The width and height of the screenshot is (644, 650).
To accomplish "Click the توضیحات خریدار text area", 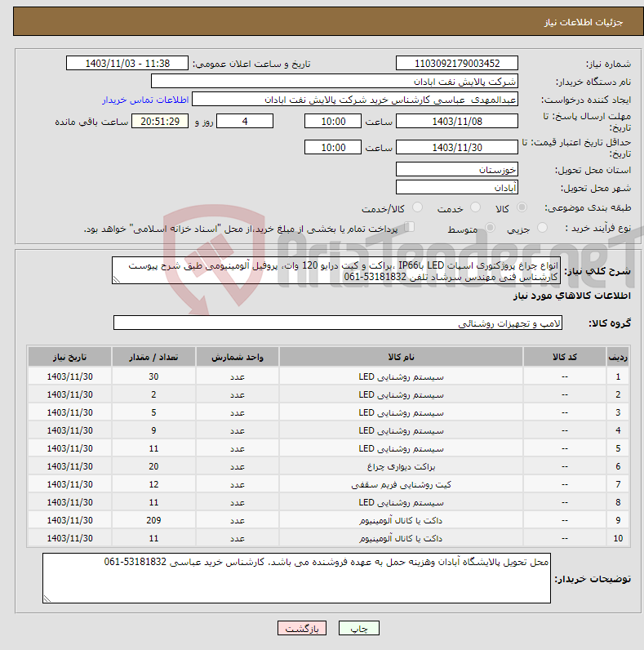I will 296,578.
